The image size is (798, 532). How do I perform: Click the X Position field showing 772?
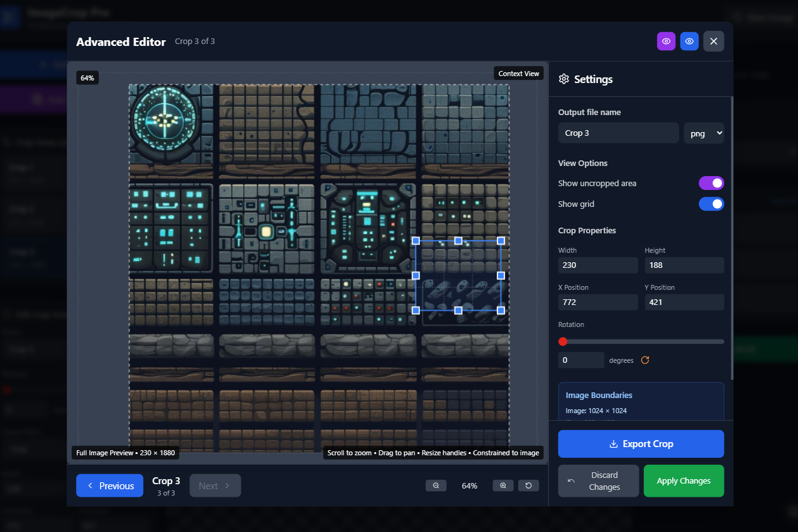click(x=598, y=302)
